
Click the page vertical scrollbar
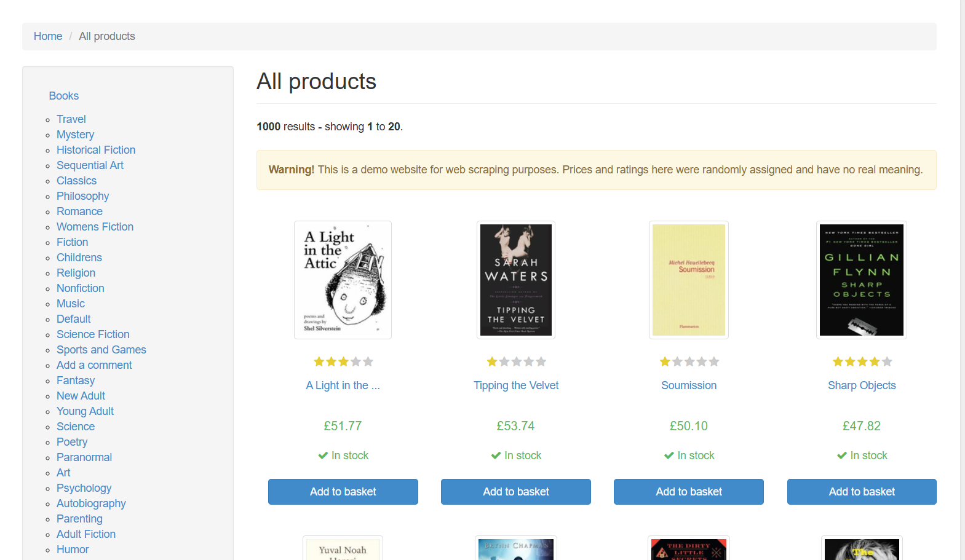(x=962, y=280)
